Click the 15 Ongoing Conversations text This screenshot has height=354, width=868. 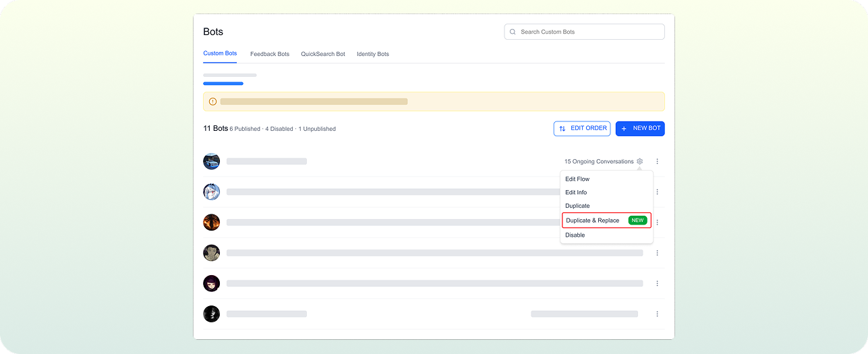click(x=599, y=162)
